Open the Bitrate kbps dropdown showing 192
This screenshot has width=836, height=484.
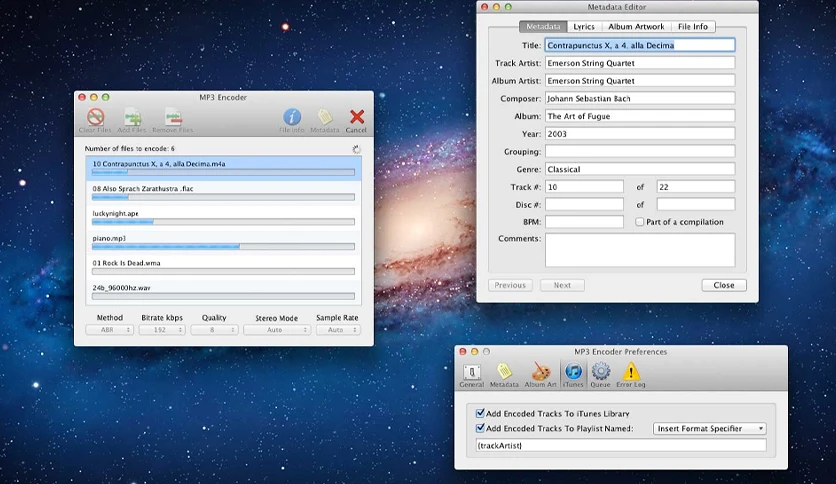click(162, 330)
